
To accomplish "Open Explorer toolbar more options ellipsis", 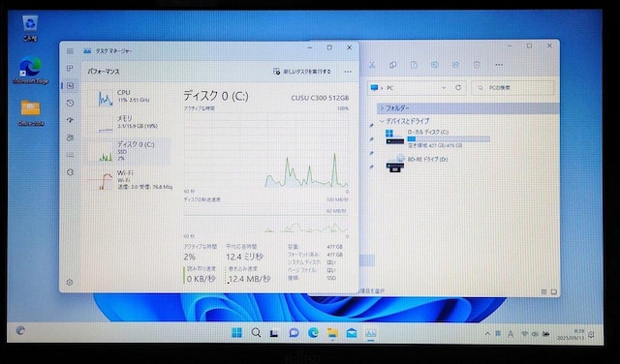I will 499,65.
